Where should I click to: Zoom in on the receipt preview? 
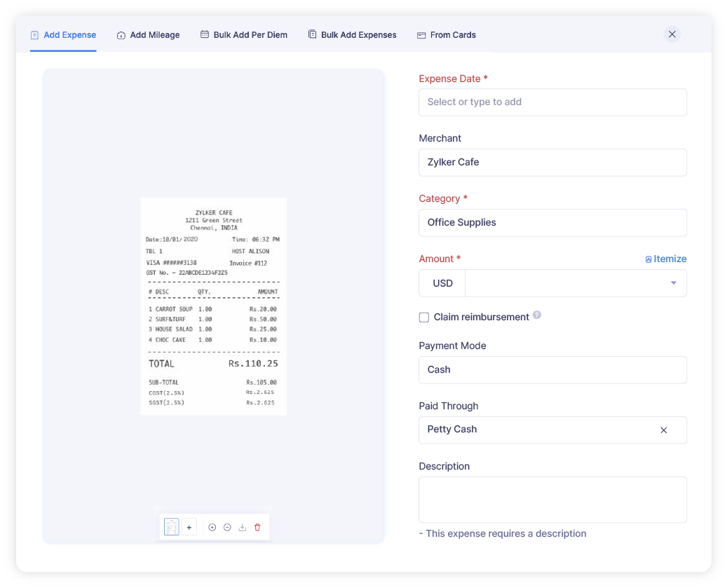(212, 527)
